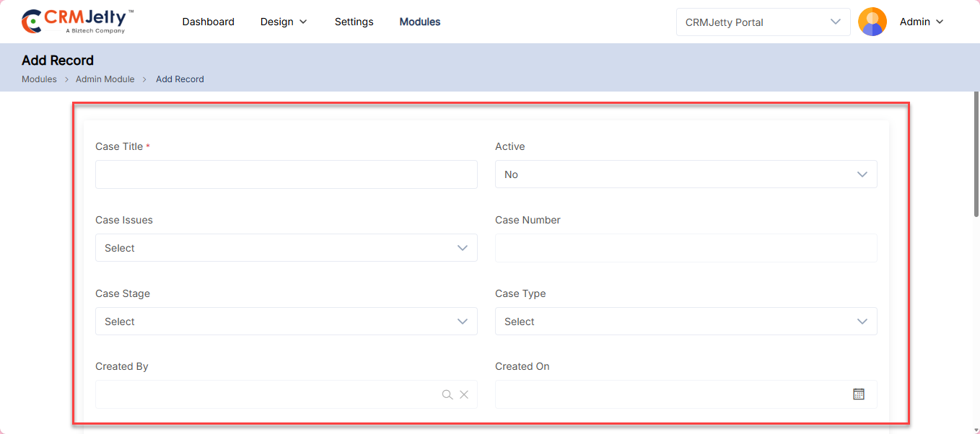Expand the Design menu chevron
The width and height of the screenshot is (980, 434).
pos(303,22)
